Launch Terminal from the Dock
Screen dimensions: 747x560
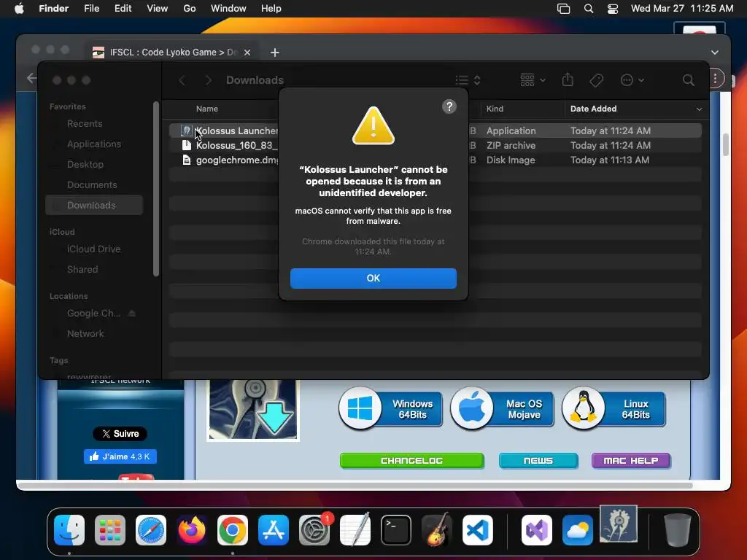coord(396,530)
